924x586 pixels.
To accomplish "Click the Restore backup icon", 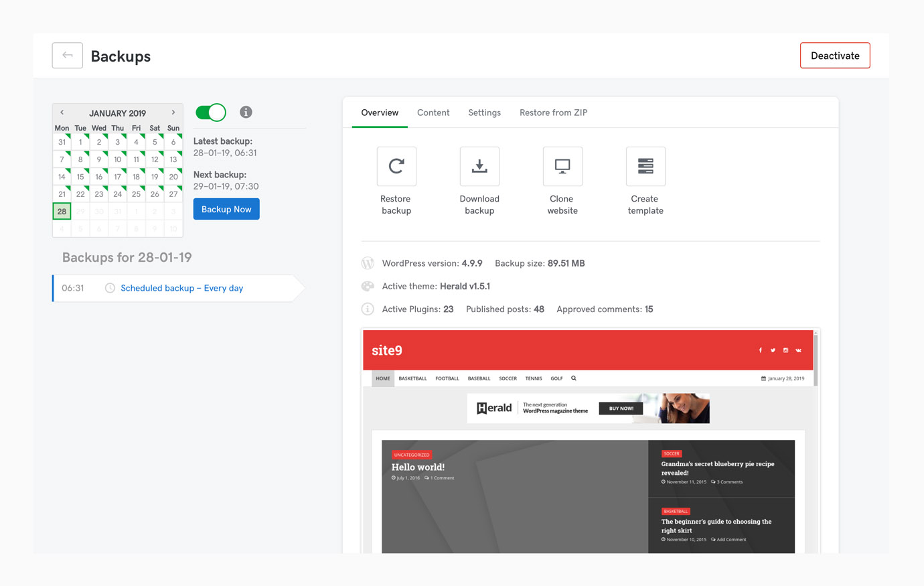I will pyautogui.click(x=396, y=166).
